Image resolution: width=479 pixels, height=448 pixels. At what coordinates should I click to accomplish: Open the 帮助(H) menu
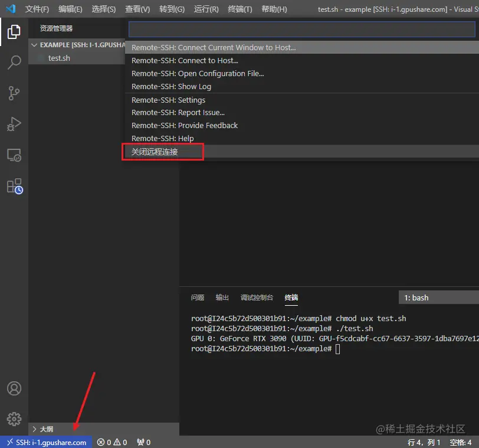click(x=274, y=9)
